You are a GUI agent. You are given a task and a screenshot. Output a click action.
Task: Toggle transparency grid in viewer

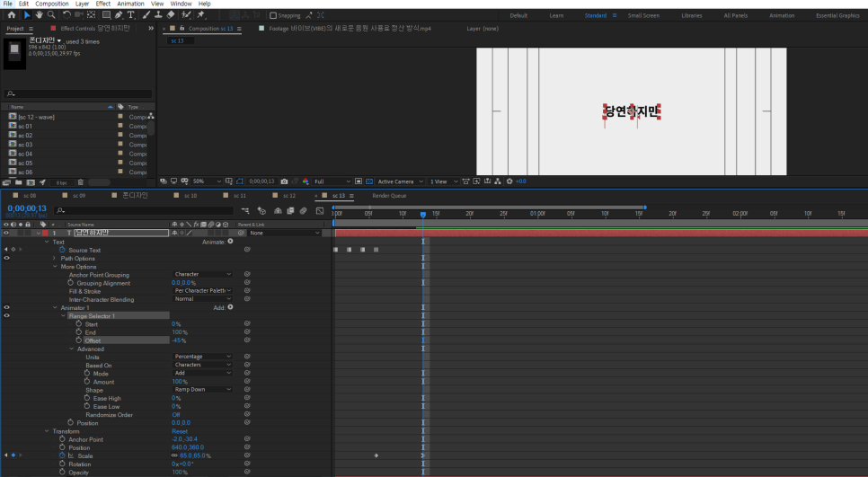pyautogui.click(x=369, y=181)
